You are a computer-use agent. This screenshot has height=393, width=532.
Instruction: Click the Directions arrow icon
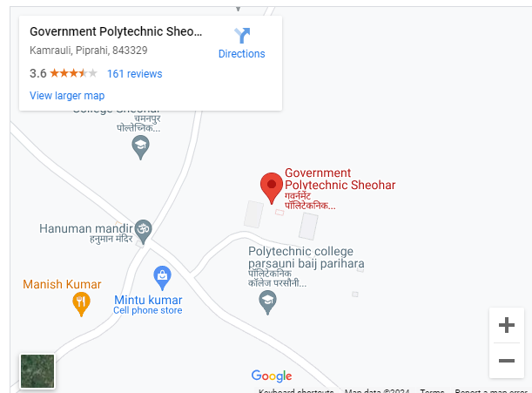point(242,36)
